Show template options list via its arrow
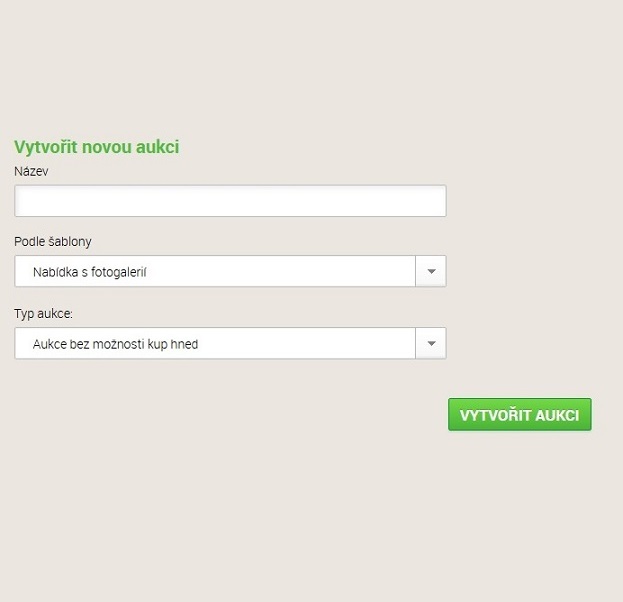This screenshot has height=602, width=623. 431,271
